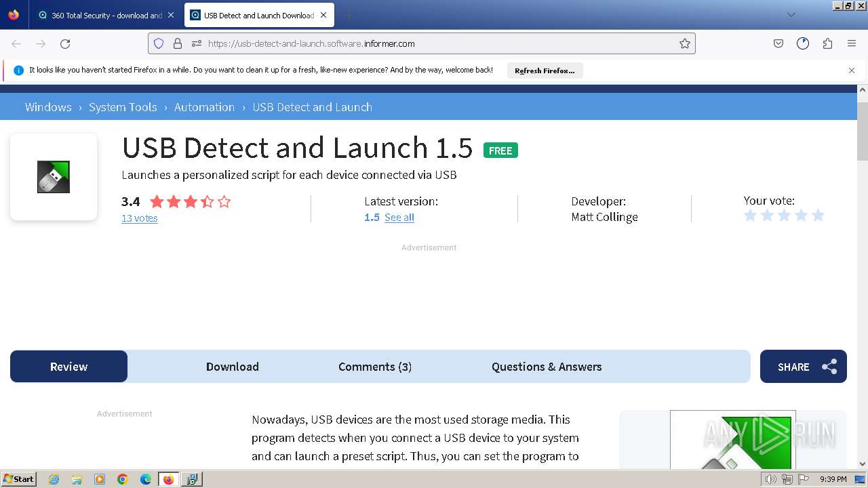
Task: Click the program screenshot thumbnail
Action: coord(733,439)
